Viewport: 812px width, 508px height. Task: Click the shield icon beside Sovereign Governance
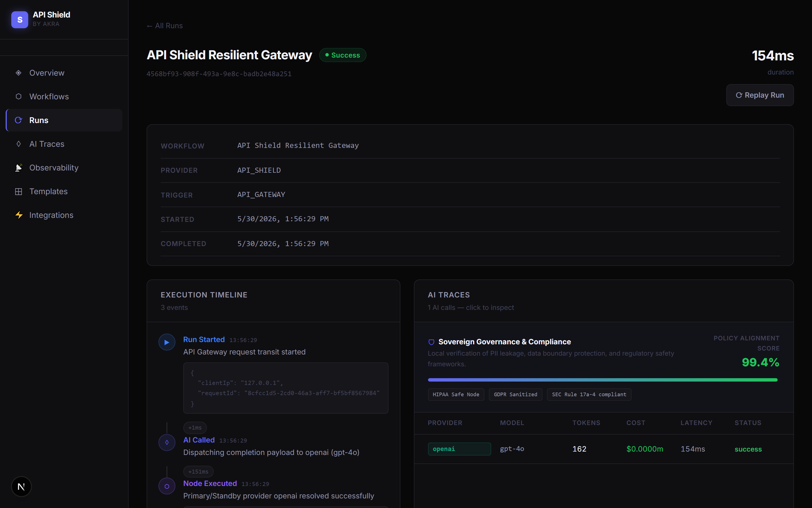(431, 342)
